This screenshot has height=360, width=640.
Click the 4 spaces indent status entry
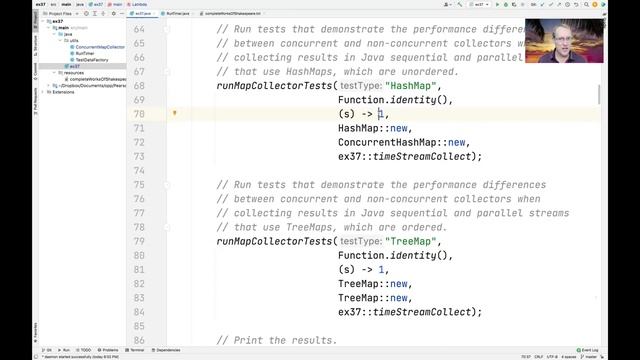569,357
